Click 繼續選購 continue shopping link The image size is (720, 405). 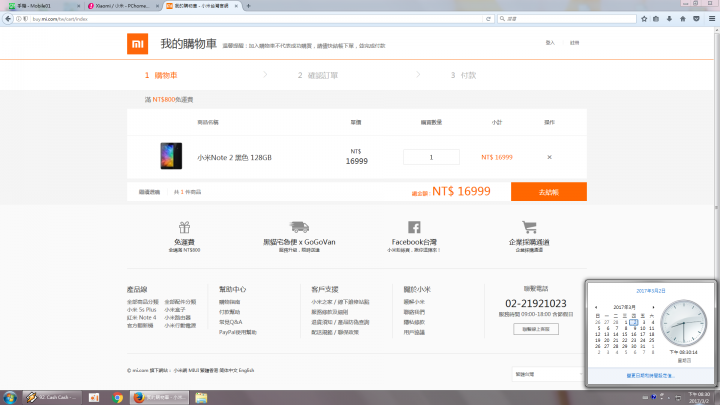click(149, 192)
